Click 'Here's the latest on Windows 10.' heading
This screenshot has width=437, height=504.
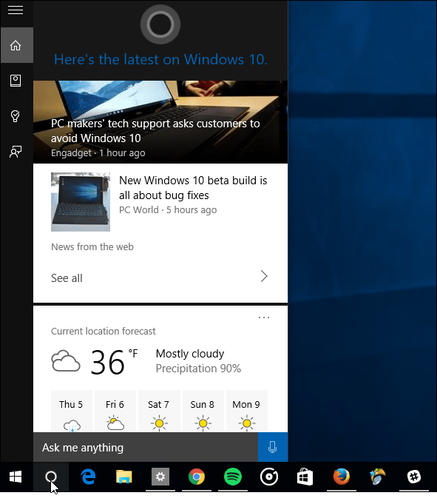click(160, 59)
